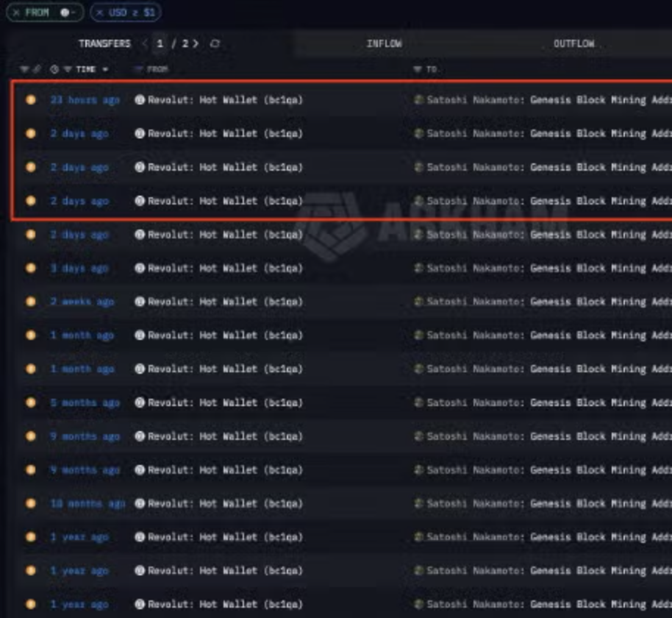The height and width of the screenshot is (618, 672).
Task: Click Revolut logo on 23 hours ago row
Action: tap(140, 100)
